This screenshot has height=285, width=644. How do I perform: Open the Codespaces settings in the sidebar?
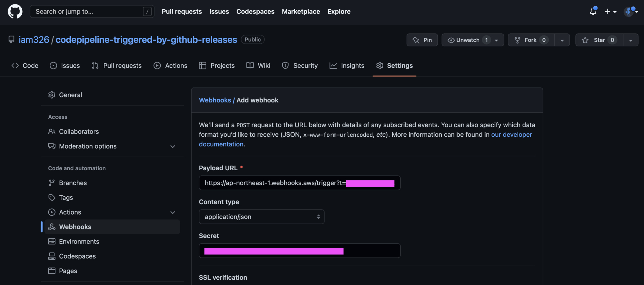click(x=77, y=256)
